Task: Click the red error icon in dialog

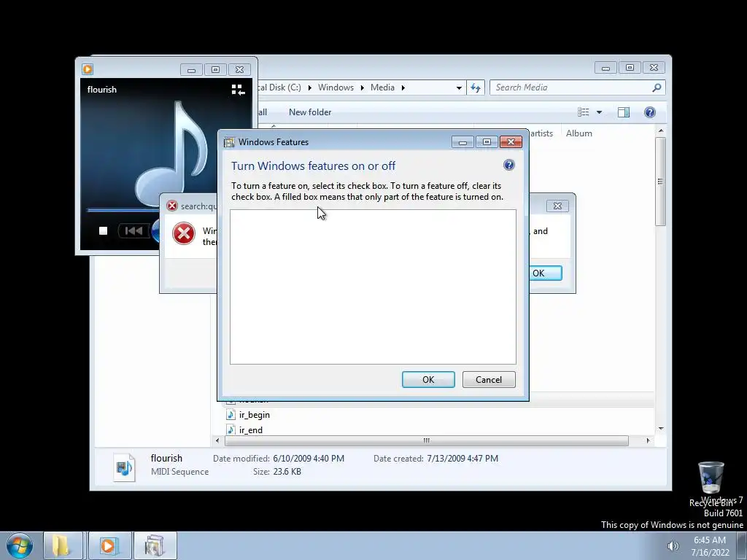Action: pyautogui.click(x=183, y=233)
